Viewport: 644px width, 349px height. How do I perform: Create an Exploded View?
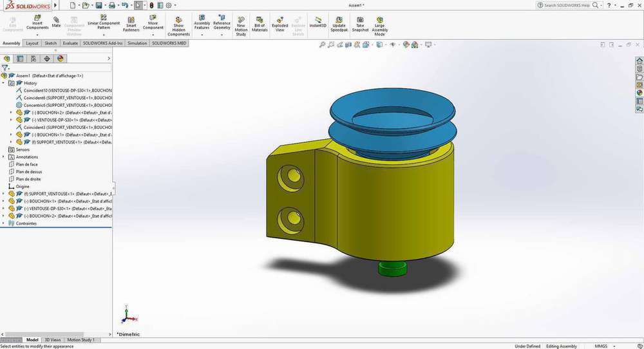click(279, 24)
